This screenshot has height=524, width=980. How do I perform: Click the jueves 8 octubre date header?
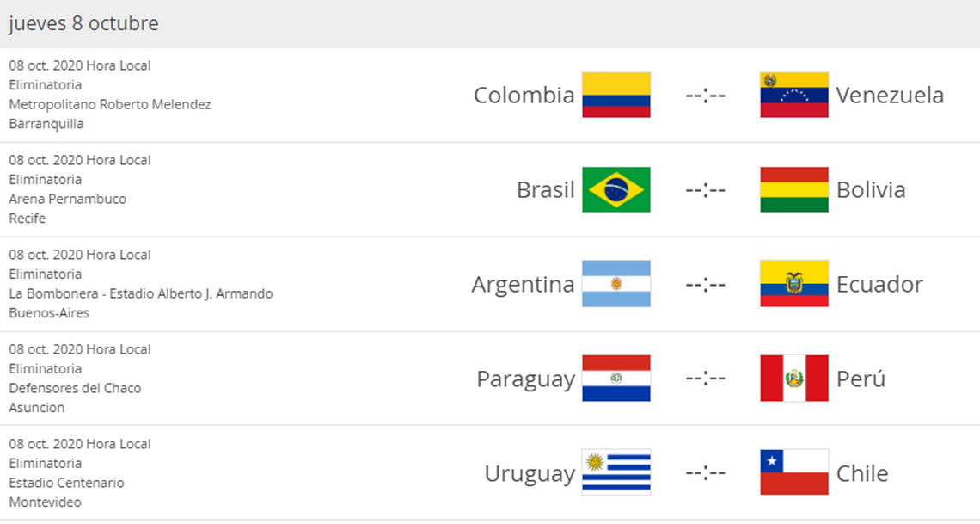tap(83, 23)
